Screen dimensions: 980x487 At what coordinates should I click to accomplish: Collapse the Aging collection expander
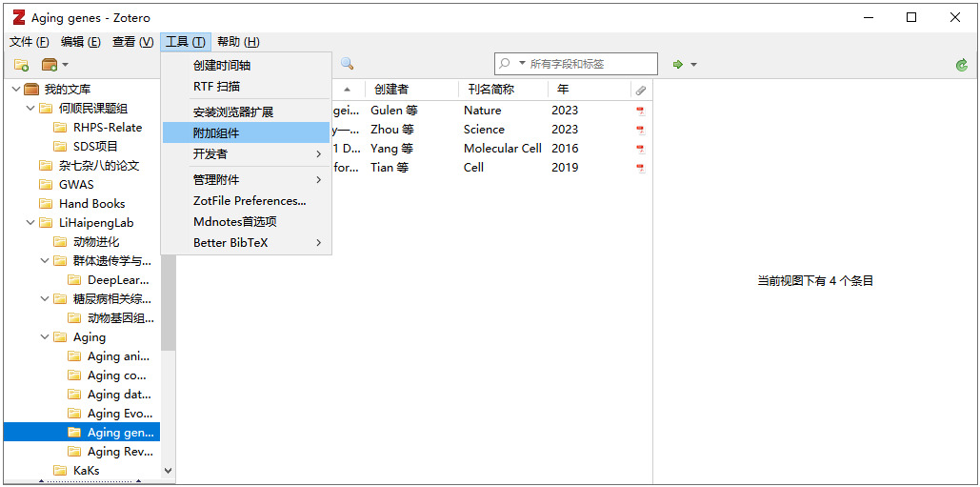click(45, 337)
